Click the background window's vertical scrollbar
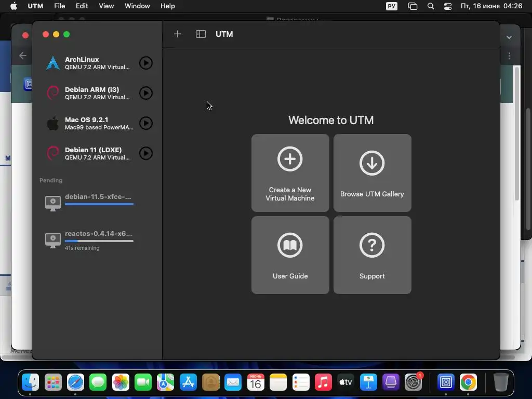The height and width of the screenshot is (399, 532). 517,134
